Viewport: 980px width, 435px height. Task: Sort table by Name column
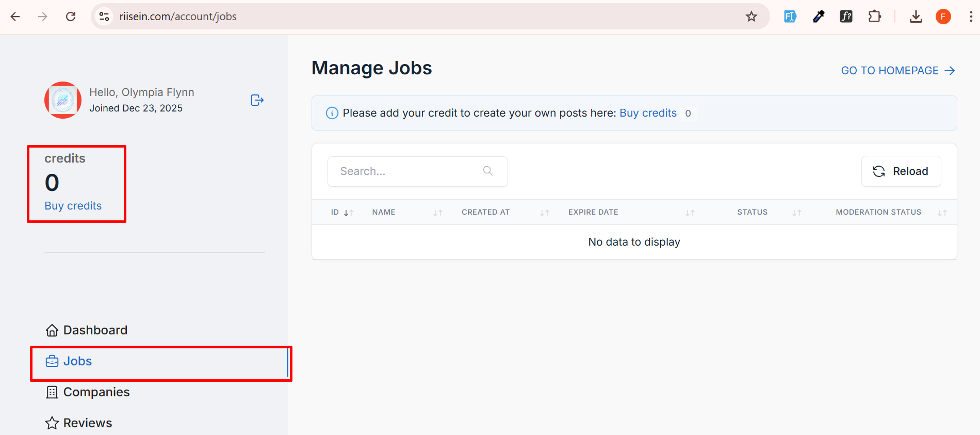[438, 213]
